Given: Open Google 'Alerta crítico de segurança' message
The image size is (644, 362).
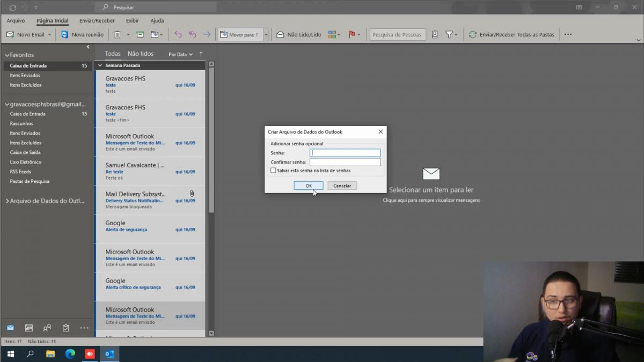Looking at the screenshot, I should coord(150,287).
